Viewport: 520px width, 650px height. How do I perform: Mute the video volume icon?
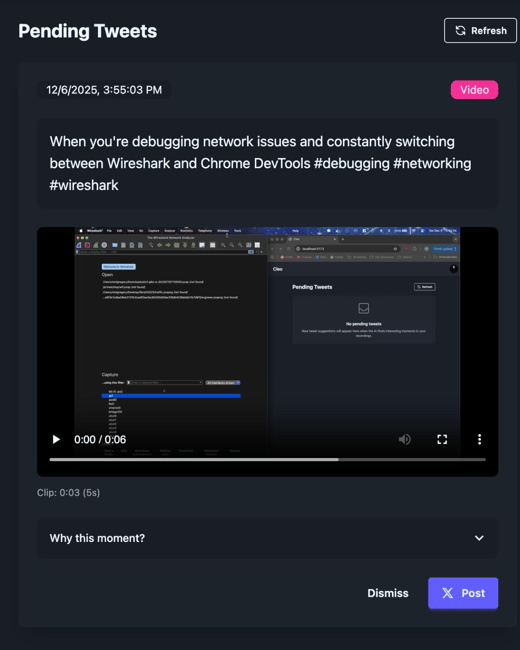(x=404, y=439)
